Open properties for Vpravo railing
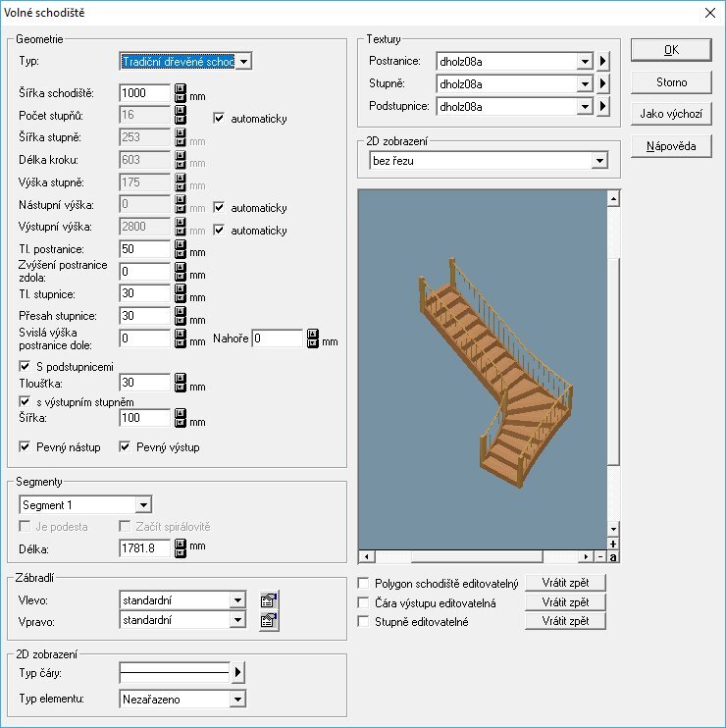The height and width of the screenshot is (728, 726). click(268, 620)
